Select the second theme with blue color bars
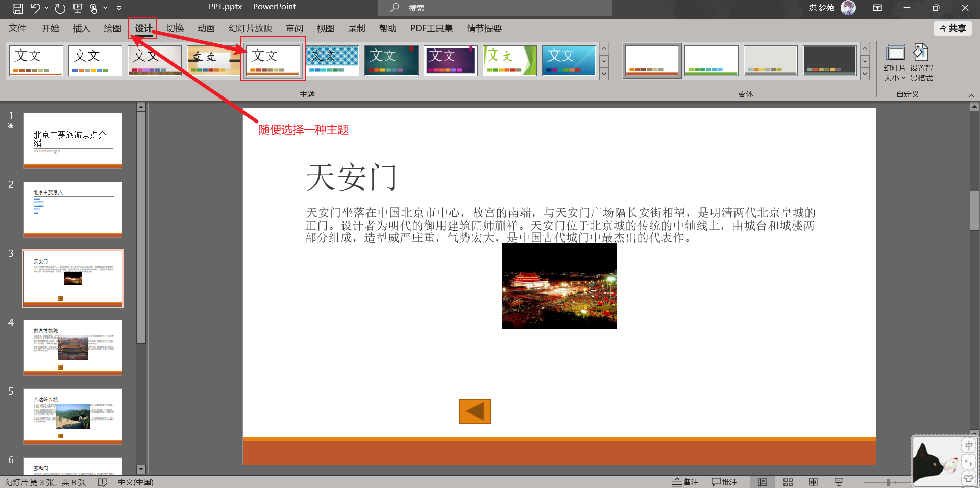 [95, 60]
